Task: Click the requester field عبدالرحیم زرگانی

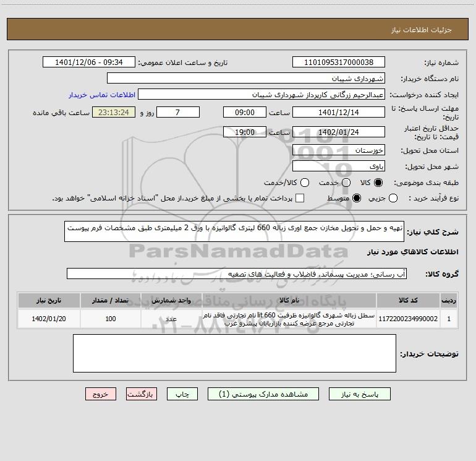Action: pyautogui.click(x=261, y=94)
